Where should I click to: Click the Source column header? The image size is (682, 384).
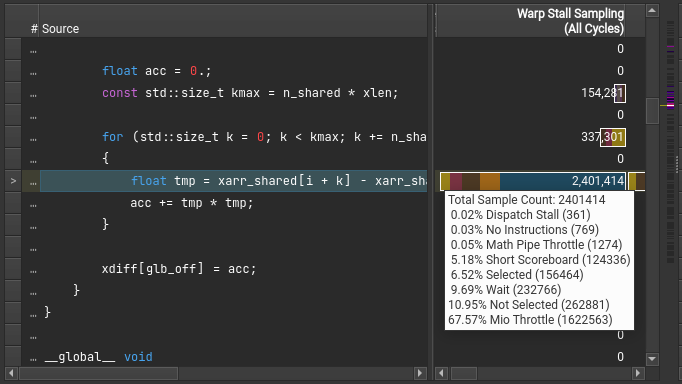coord(233,21)
